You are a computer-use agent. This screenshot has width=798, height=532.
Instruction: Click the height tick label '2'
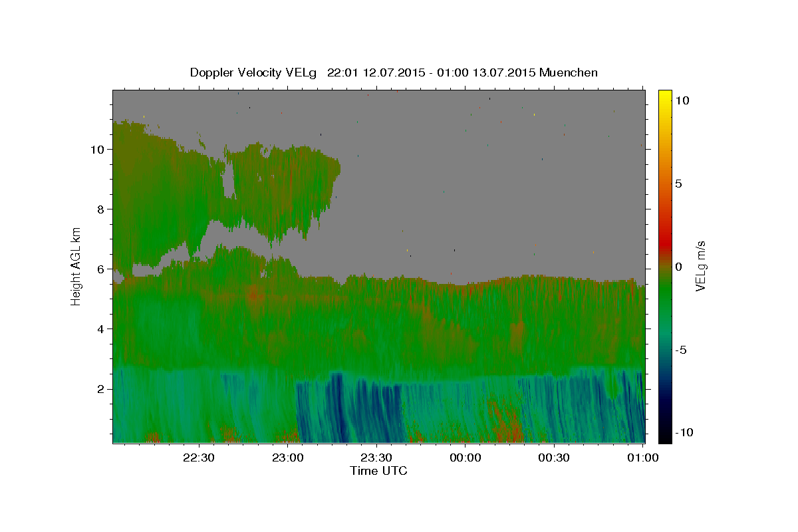tap(101, 388)
